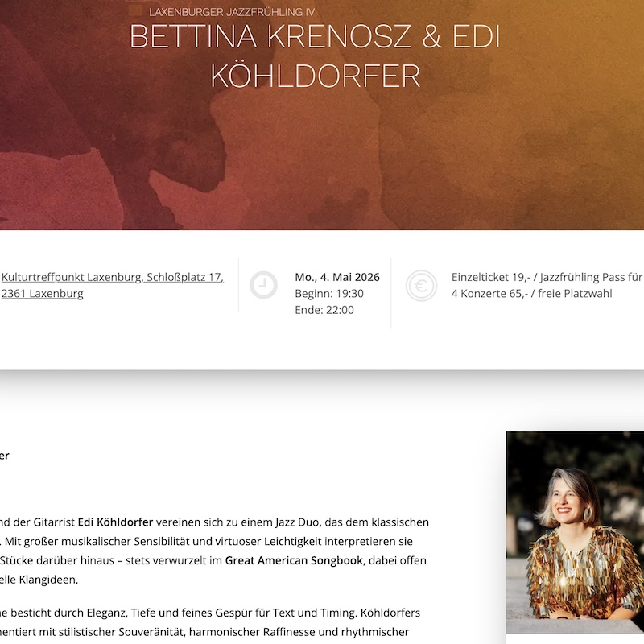Click the phrase "Text und Timing"
The image size is (644, 644).
[313, 613]
